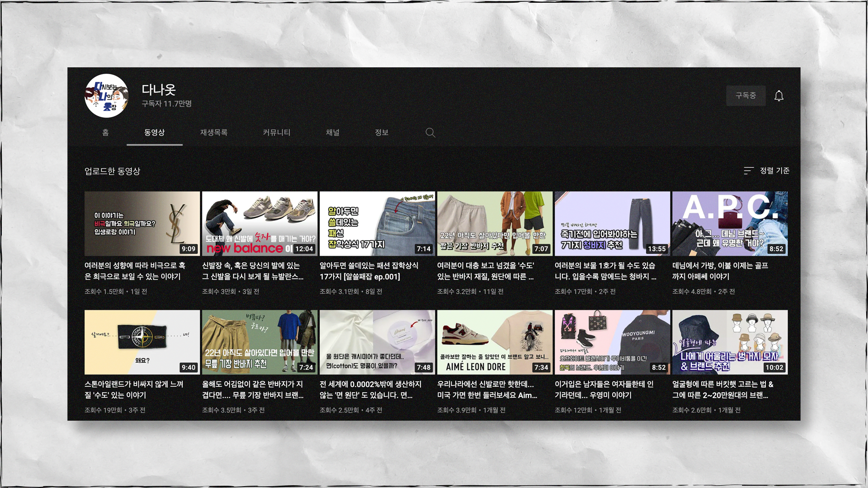The image size is (868, 488).
Task: Click '조회수 3.9만회 • 1개월 전' metadata
Action: pos(471,410)
